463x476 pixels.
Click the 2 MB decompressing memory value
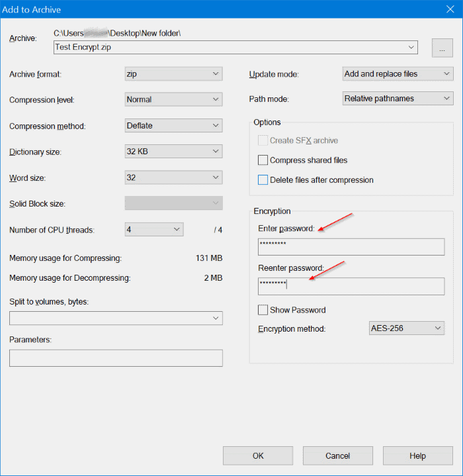point(213,278)
